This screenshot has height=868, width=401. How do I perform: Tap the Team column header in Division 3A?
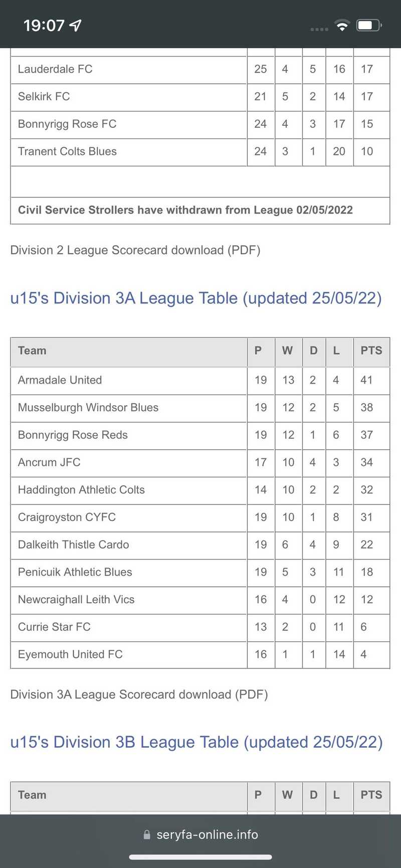[x=32, y=351]
